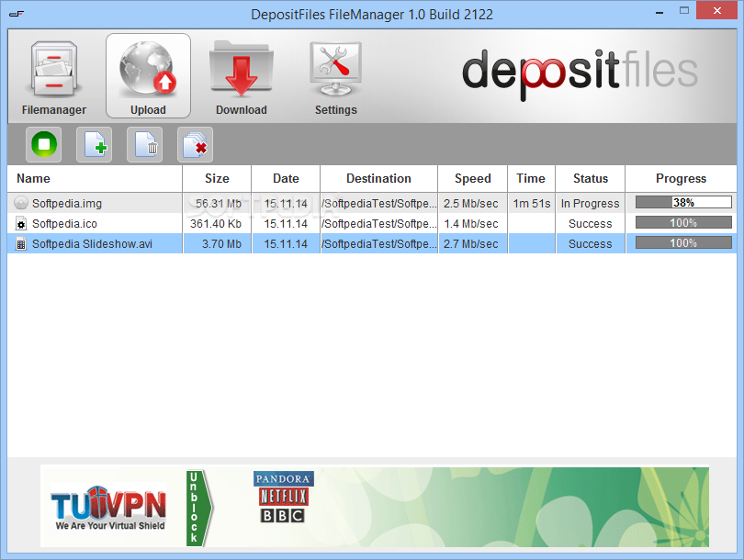Click the date cell of Softpedia Slideshow.avi
The height and width of the screenshot is (560, 744).
[x=286, y=244]
